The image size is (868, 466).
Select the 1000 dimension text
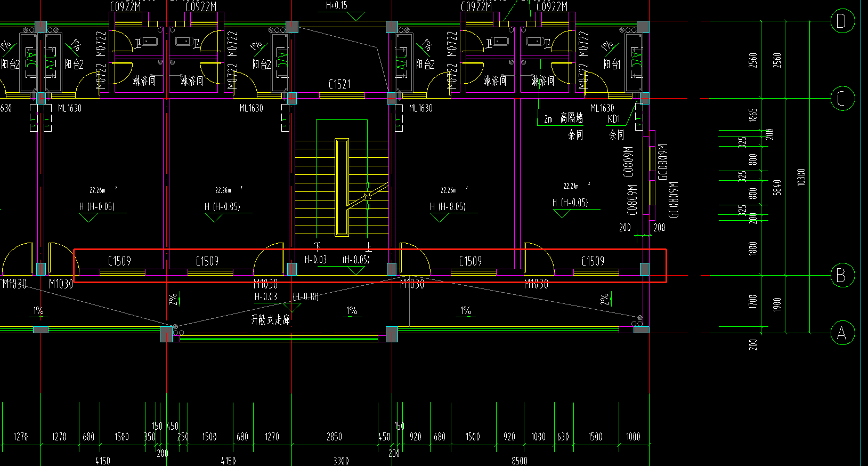point(633,437)
